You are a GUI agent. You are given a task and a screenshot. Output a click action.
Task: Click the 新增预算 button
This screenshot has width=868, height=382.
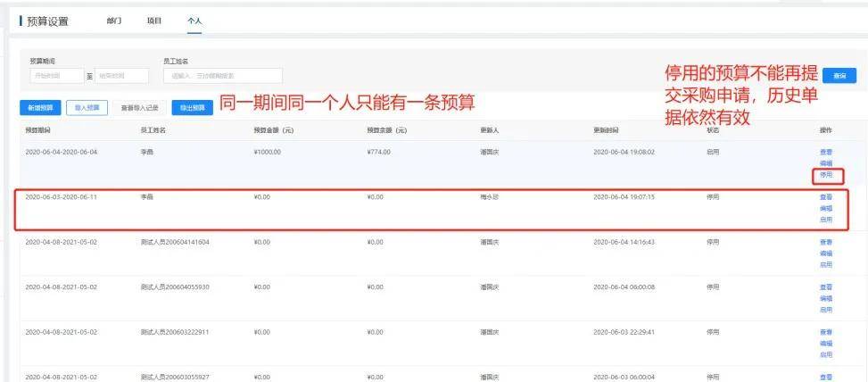pos(40,108)
